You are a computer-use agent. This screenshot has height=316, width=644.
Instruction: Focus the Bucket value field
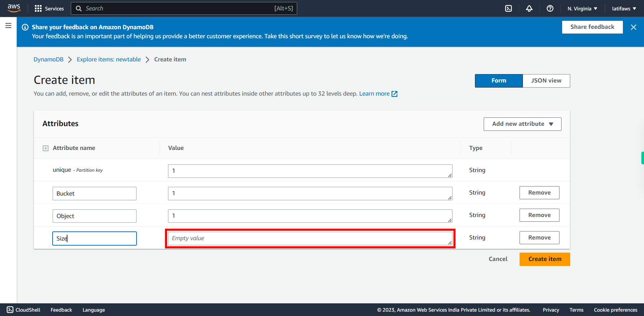[x=310, y=194]
